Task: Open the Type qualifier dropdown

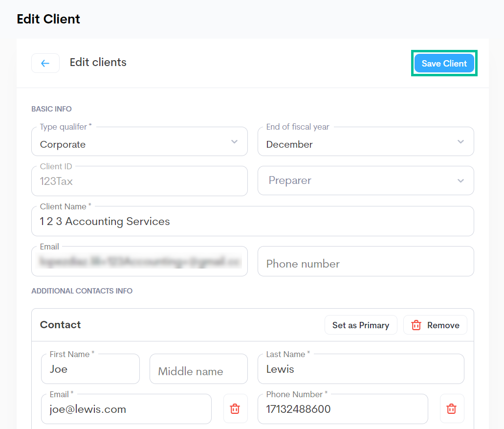Action: 139,142
